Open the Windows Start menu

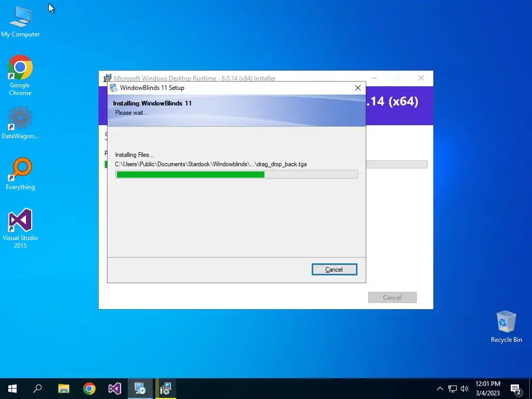click(12, 389)
